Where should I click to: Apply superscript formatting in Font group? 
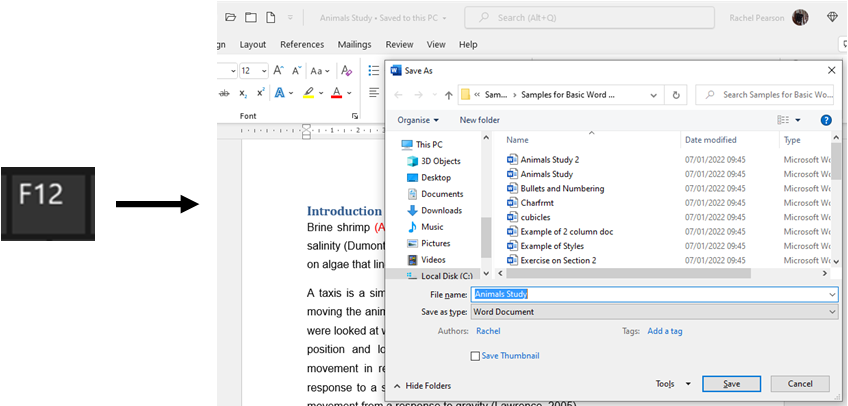[260, 93]
